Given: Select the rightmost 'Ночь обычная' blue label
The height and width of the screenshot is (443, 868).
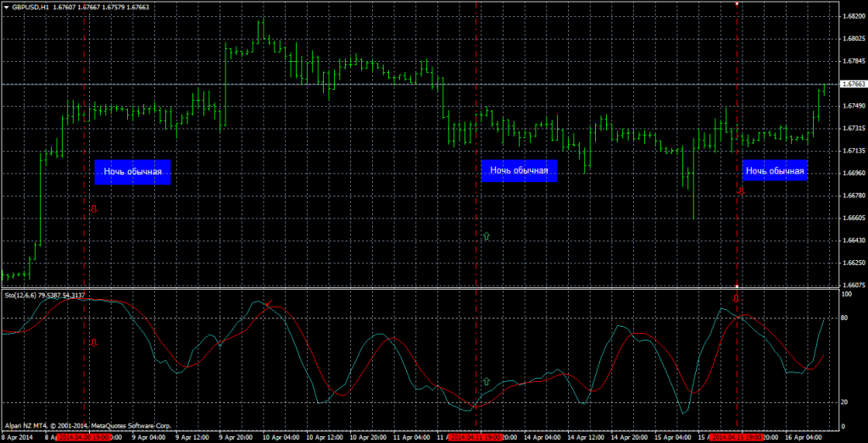Looking at the screenshot, I should click(x=775, y=171).
